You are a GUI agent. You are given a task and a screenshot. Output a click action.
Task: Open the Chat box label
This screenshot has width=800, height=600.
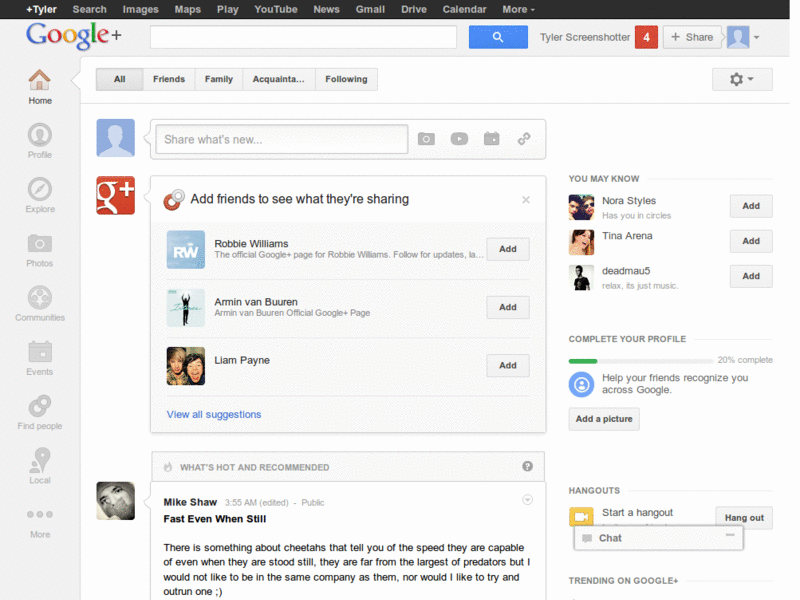[610, 538]
